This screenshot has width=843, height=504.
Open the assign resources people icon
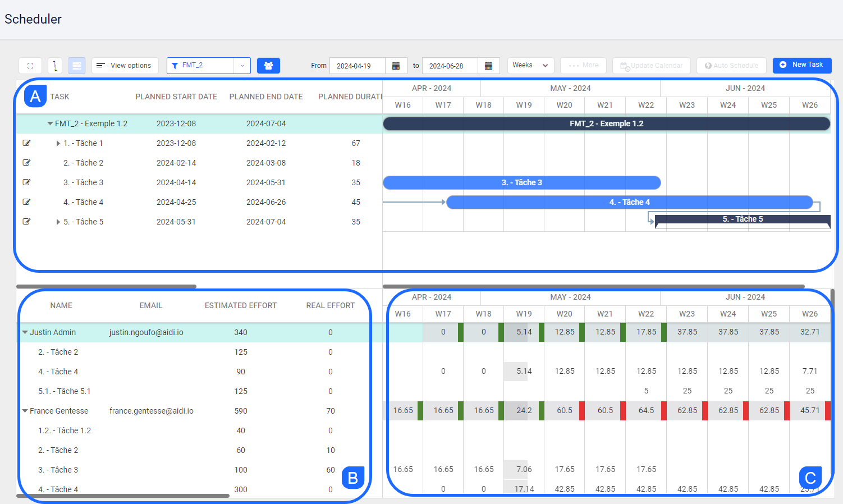pyautogui.click(x=268, y=65)
